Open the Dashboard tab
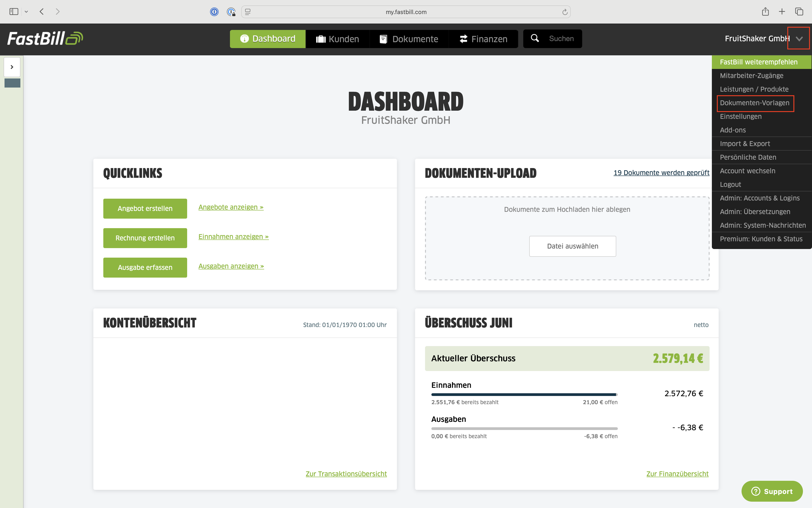This screenshot has width=812, height=508. click(x=267, y=39)
